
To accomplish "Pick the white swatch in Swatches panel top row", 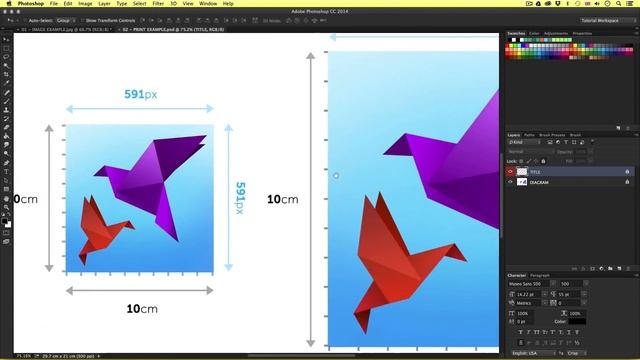I will (x=514, y=40).
